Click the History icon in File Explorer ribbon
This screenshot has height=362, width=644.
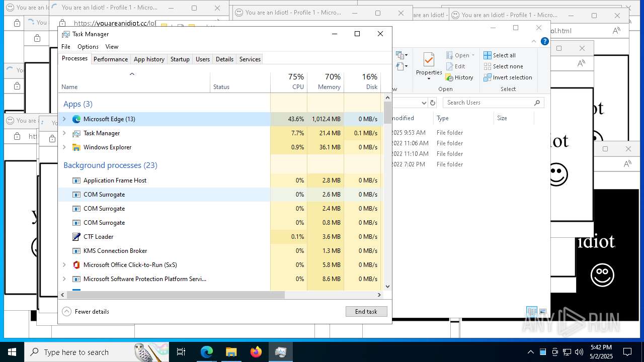tap(449, 77)
